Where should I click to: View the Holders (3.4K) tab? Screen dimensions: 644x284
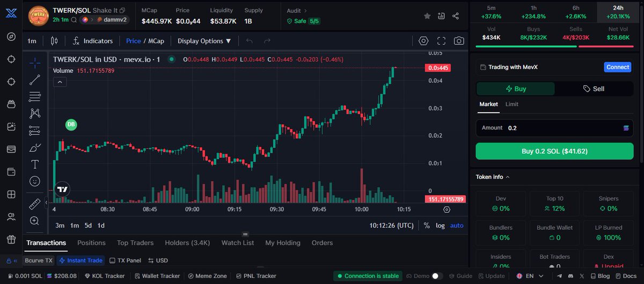pyautogui.click(x=187, y=243)
